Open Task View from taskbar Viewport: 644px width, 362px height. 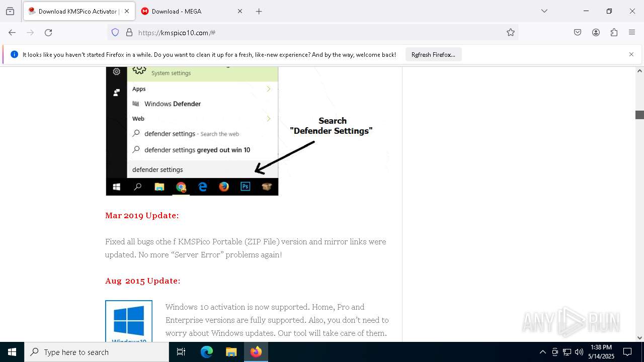tap(181, 352)
